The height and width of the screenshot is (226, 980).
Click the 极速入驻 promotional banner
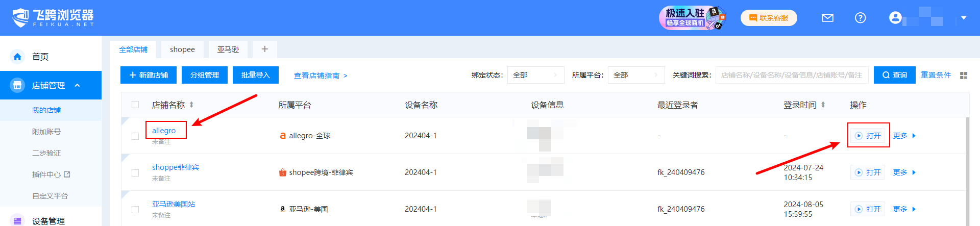692,18
